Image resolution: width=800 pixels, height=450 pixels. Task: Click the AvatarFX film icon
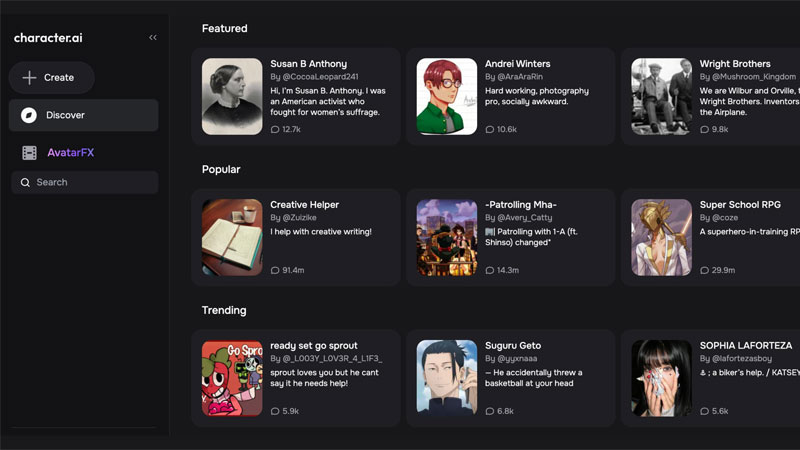coord(29,153)
